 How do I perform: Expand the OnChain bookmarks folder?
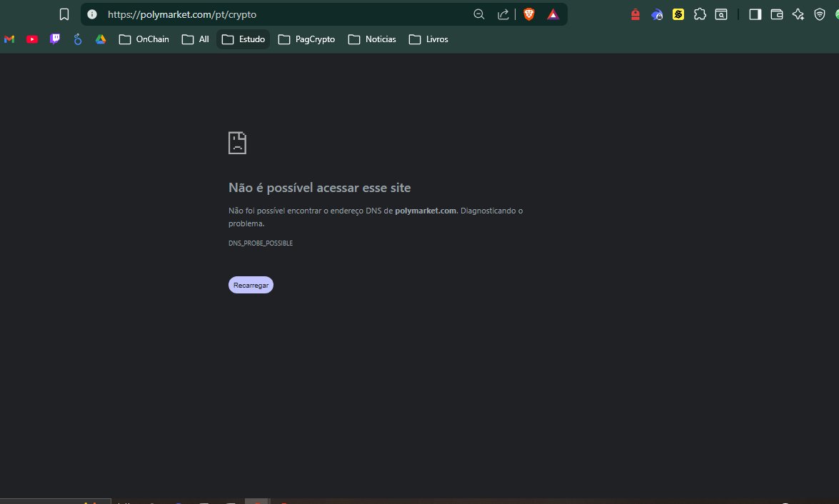(144, 39)
